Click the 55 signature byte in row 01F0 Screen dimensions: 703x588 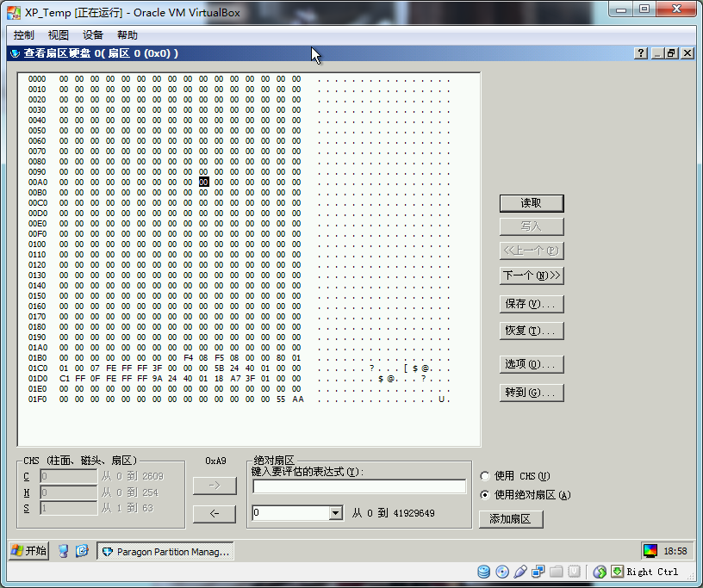click(281, 399)
